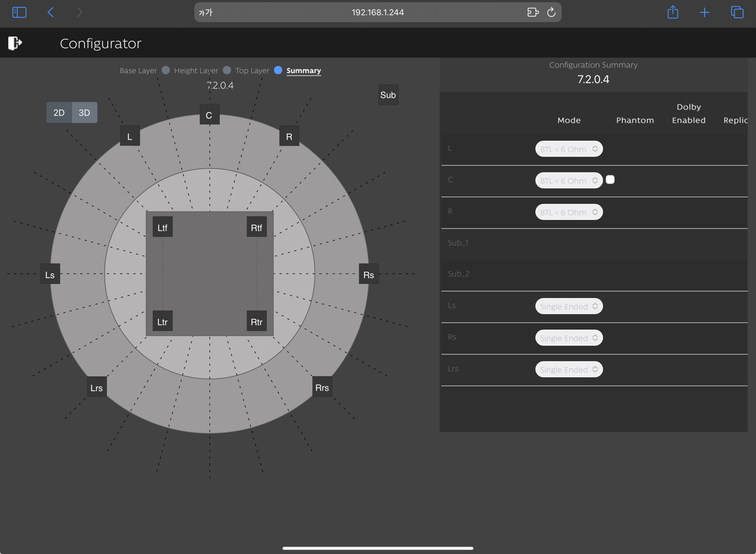Open the Safari sidebar panel
The image size is (756, 554).
pyautogui.click(x=19, y=12)
